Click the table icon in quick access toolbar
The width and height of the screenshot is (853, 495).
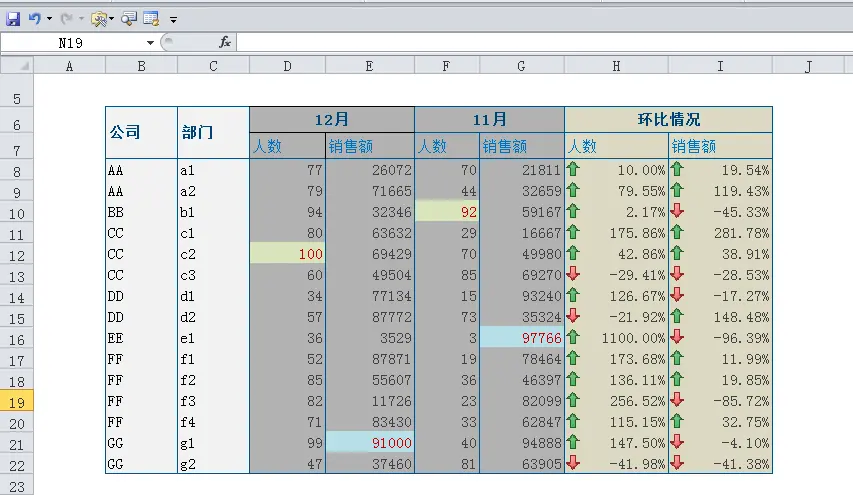pyautogui.click(x=151, y=18)
